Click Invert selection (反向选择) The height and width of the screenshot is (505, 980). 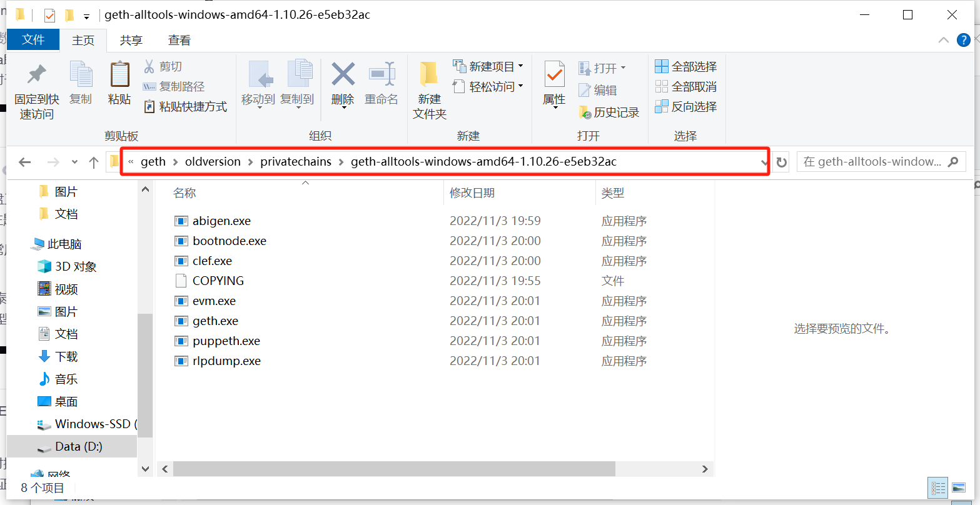pos(686,106)
